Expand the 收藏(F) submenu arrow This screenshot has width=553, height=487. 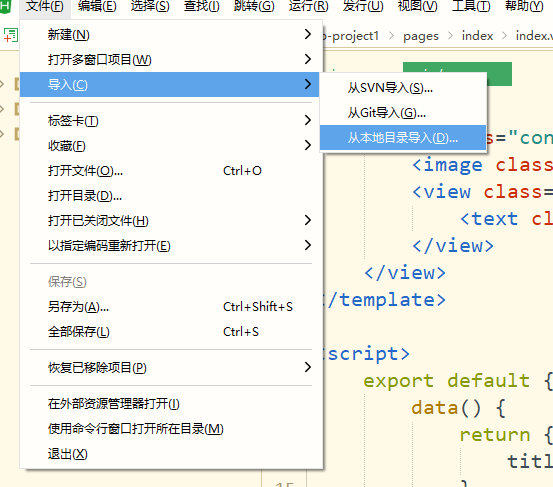click(308, 145)
